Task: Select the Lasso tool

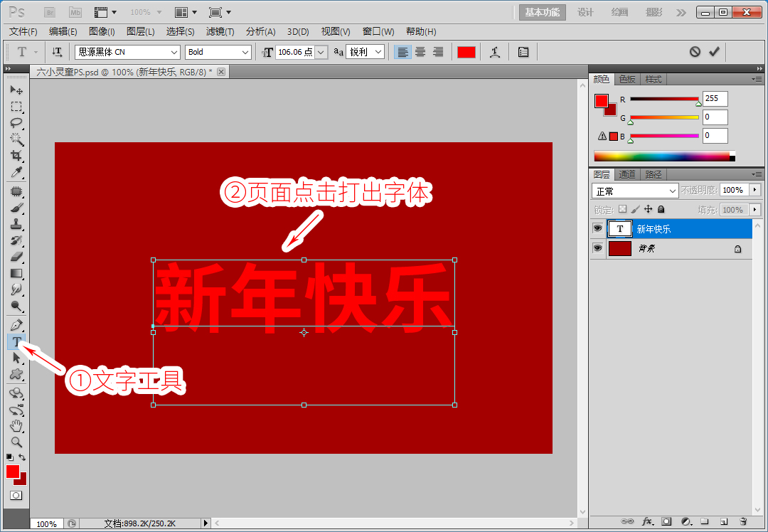Action: click(x=16, y=123)
